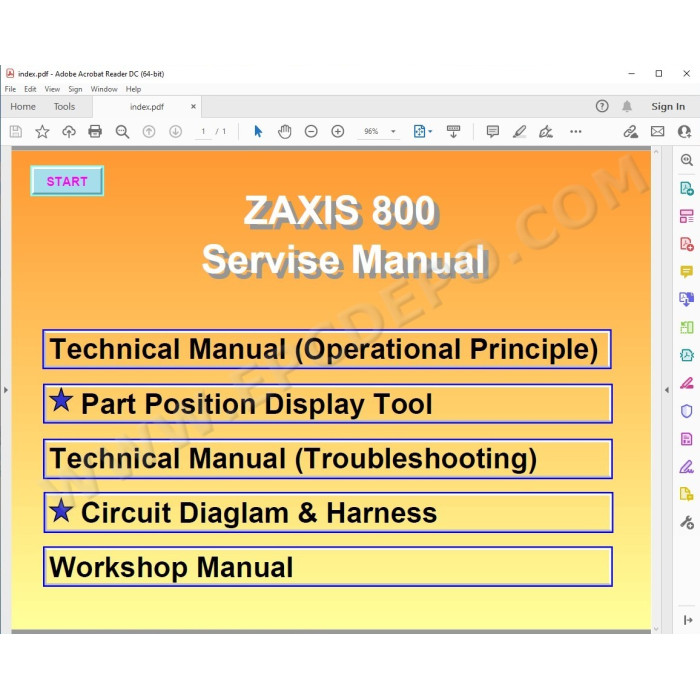This screenshot has height=700, width=700.
Task: Open Create PDF tool in right pane
Action: 687,244
